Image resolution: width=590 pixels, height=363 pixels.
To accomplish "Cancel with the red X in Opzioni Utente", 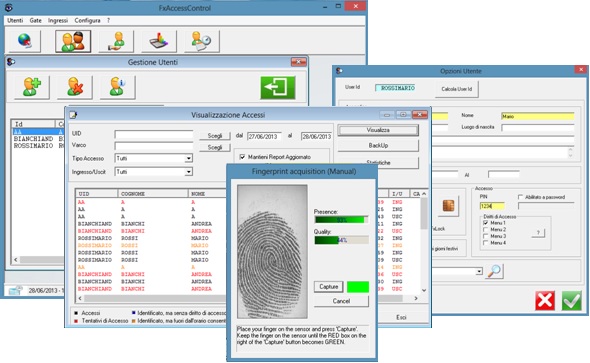I will pos(545,300).
